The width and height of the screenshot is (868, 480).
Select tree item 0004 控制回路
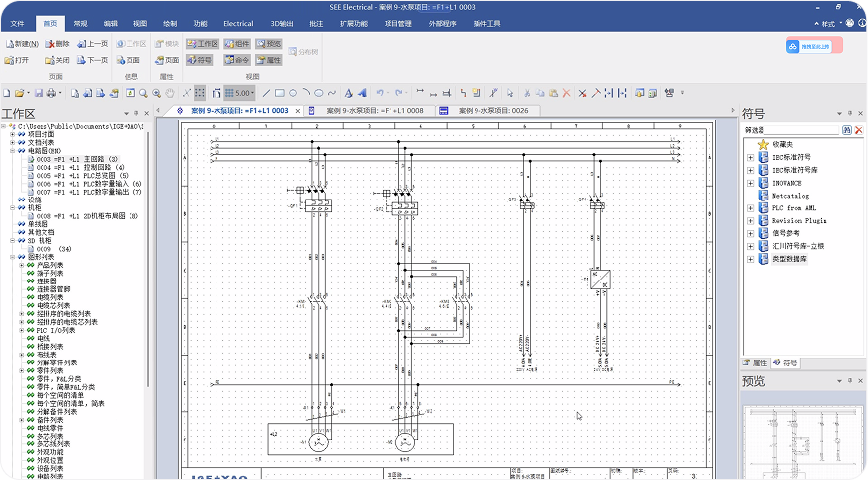coord(80,167)
